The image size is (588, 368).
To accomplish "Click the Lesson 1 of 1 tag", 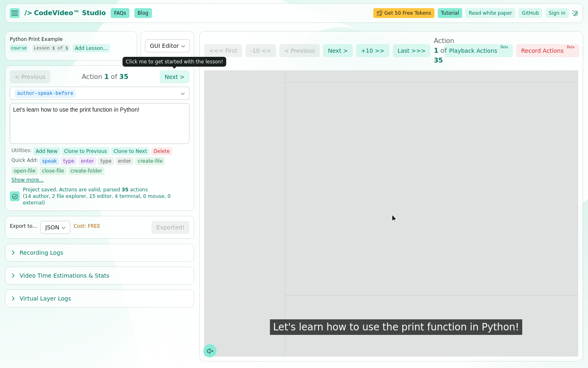I will pyautogui.click(x=51, y=48).
